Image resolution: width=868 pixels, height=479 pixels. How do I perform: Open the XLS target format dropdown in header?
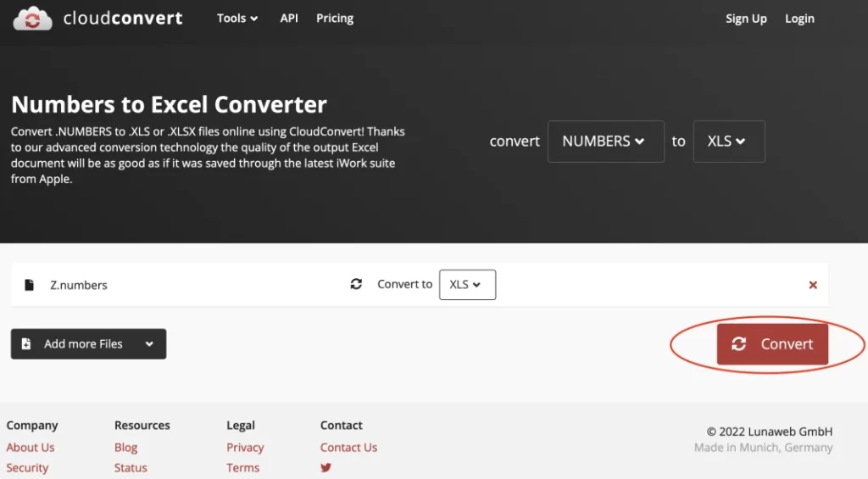click(x=729, y=142)
